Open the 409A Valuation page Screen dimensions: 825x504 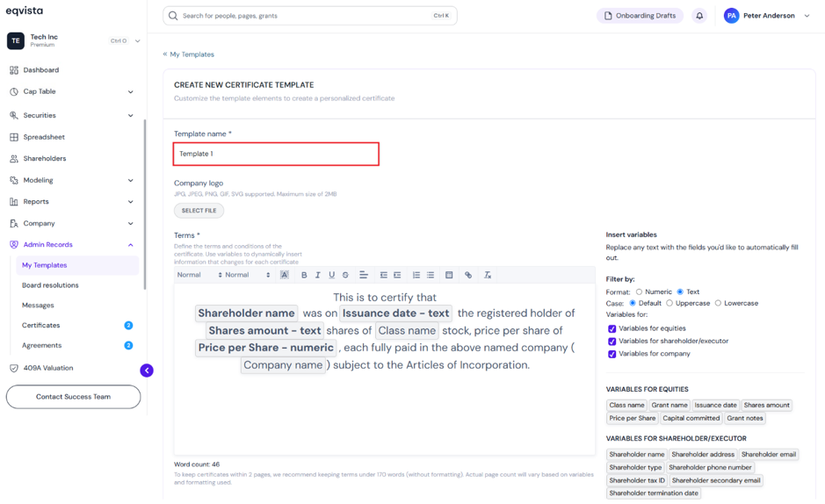[47, 368]
